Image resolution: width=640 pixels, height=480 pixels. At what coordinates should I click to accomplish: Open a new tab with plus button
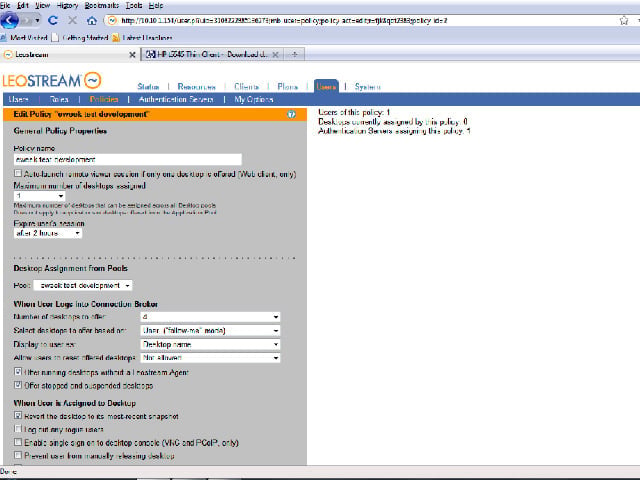pos(295,54)
